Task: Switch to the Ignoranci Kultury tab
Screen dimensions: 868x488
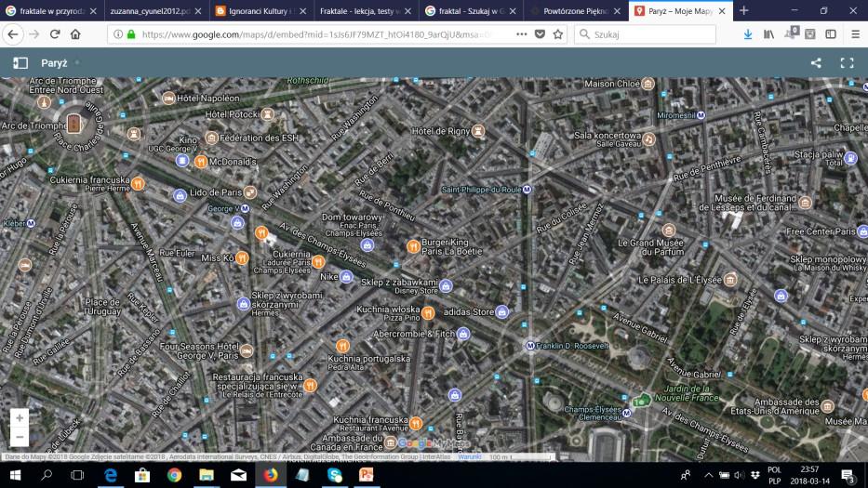Action: point(260,10)
